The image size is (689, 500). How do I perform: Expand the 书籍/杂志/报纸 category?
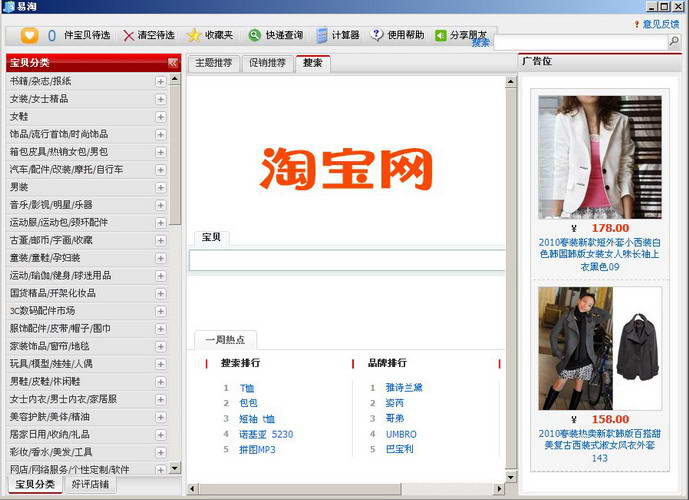tap(160, 82)
